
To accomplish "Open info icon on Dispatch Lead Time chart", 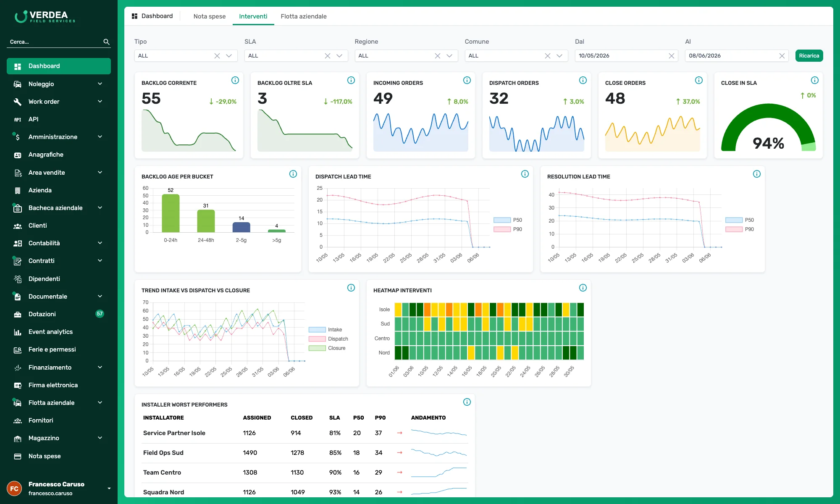I will tap(525, 174).
